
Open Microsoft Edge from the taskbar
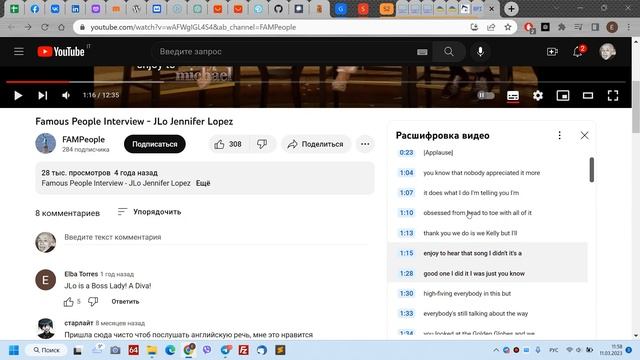[x=170, y=350]
